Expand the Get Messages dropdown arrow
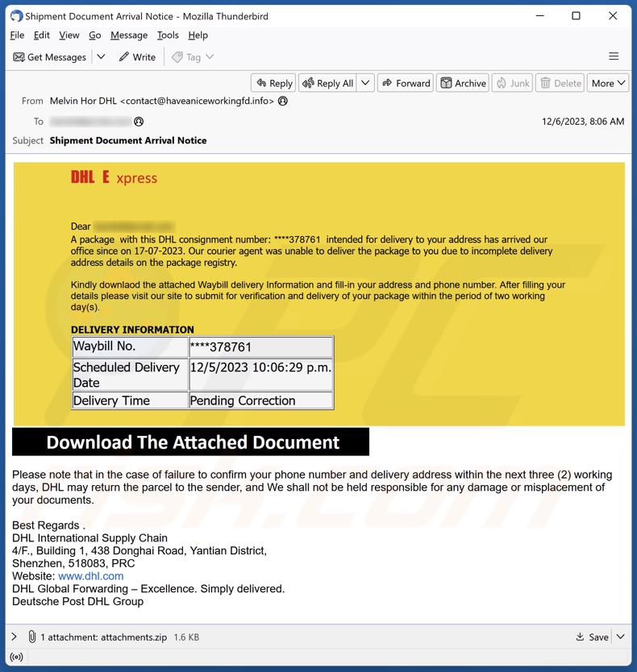 pos(101,57)
